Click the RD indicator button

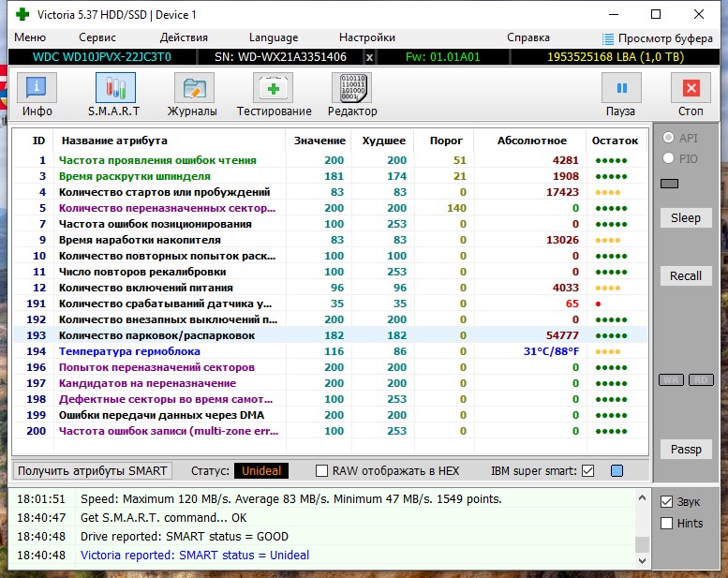coord(701,380)
